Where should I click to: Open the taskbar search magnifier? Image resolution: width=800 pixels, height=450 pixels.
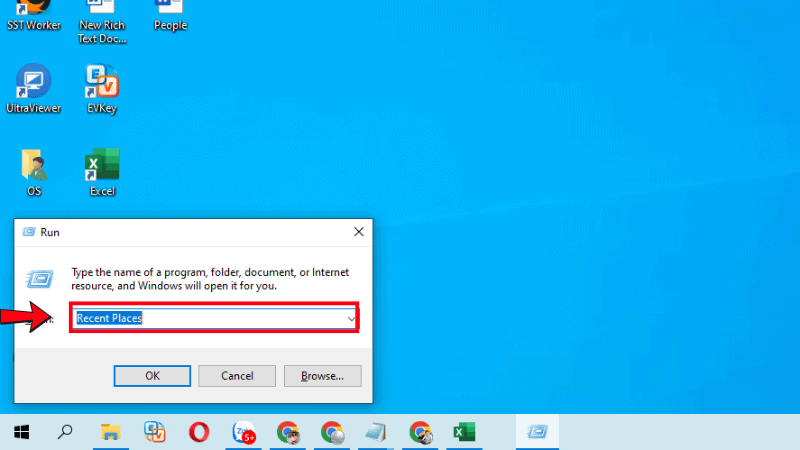pos(65,432)
